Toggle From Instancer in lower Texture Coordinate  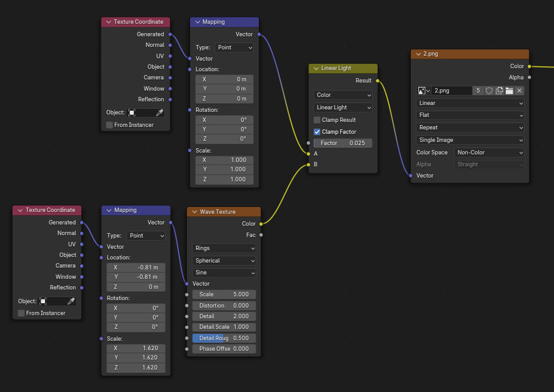point(21,313)
